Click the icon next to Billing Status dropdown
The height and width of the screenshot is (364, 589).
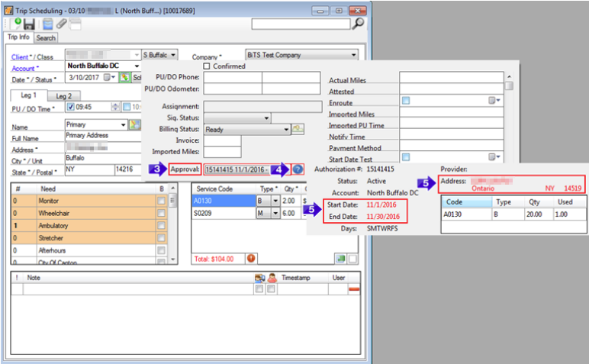(x=298, y=129)
